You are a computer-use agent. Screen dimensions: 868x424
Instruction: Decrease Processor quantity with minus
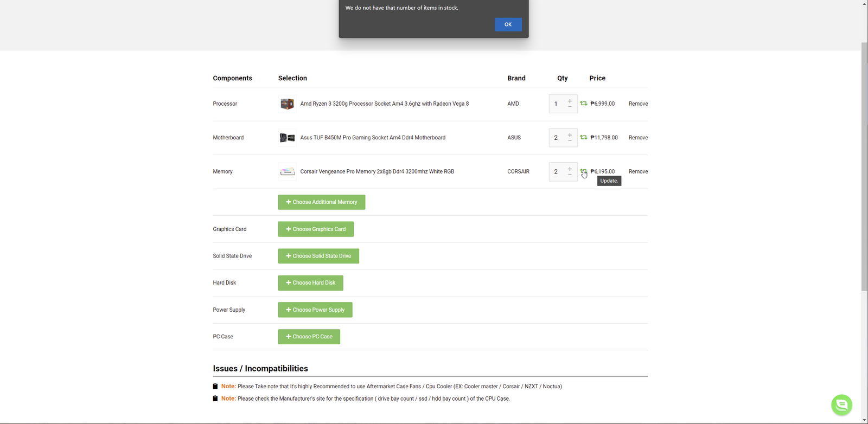570,107
